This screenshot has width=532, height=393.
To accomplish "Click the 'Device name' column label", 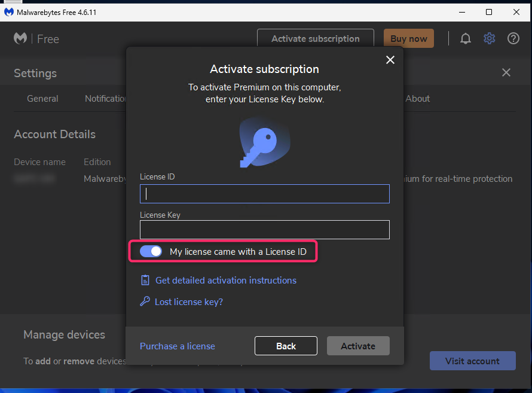I will (x=39, y=162).
